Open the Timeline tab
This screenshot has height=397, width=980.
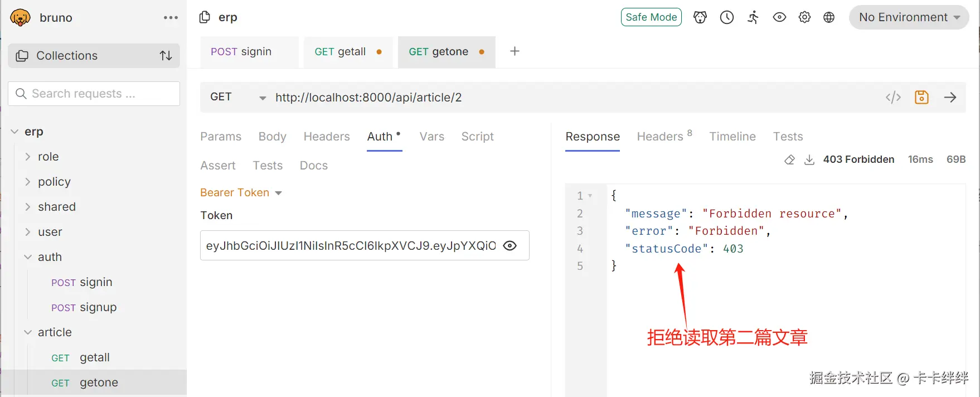click(732, 137)
